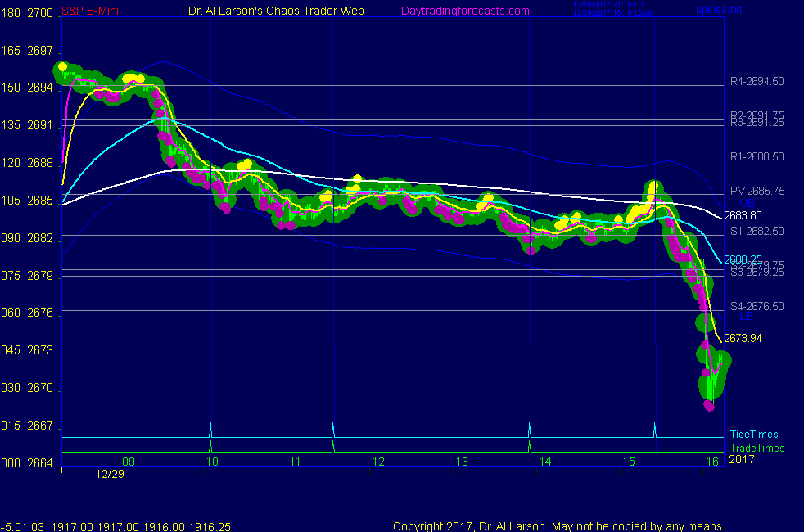Click the 14 hour label

545,462
